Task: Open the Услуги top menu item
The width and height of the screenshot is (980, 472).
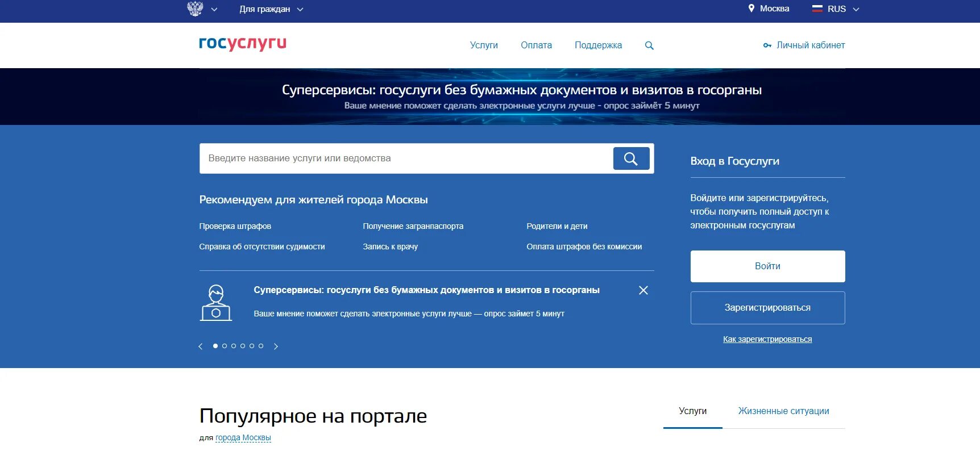Action: tap(484, 45)
